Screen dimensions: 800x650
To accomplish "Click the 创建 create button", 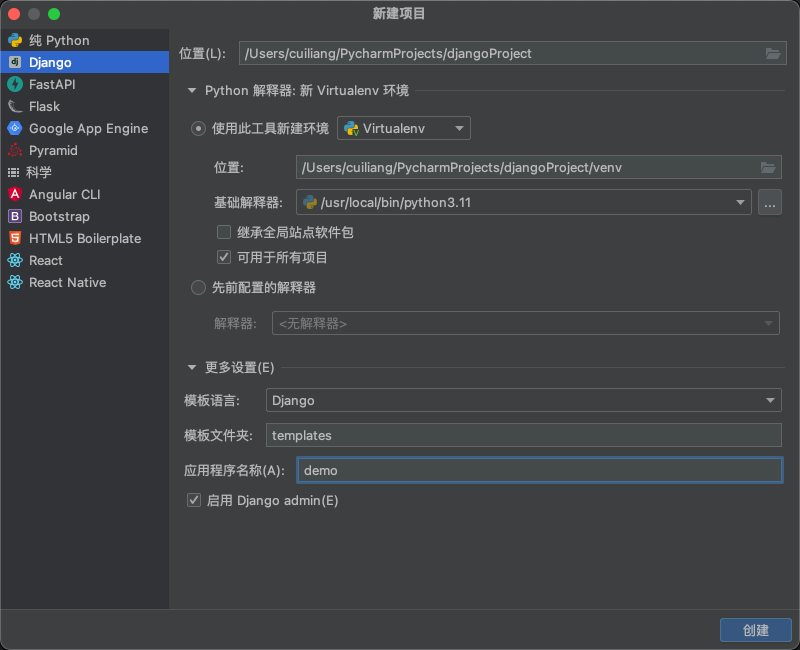I will pos(756,630).
